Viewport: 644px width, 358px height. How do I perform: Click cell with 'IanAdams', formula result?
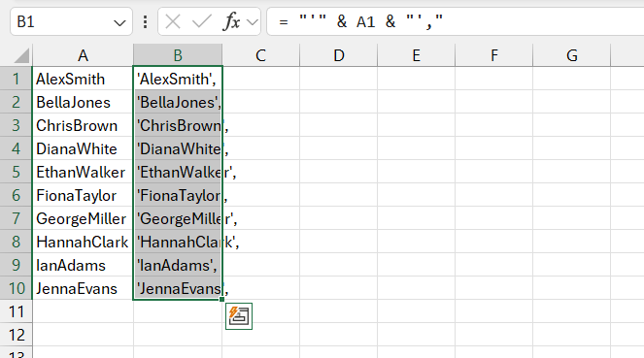click(x=178, y=265)
